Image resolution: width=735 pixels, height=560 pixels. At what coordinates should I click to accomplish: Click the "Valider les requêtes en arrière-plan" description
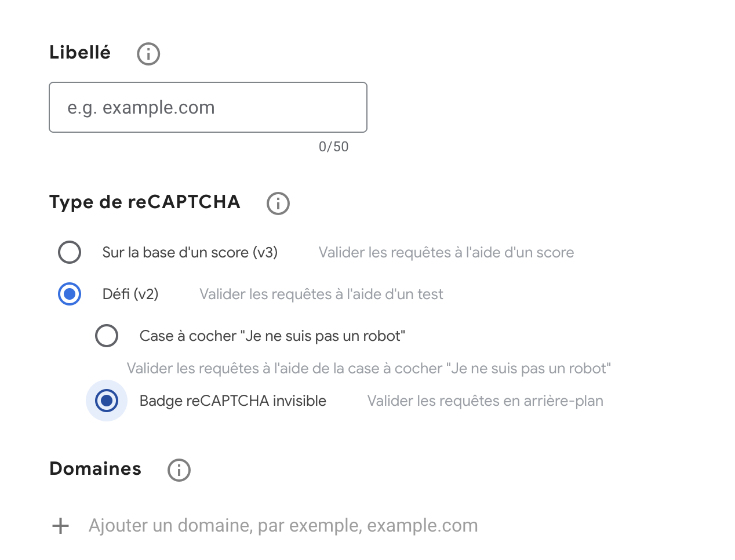coord(485,401)
